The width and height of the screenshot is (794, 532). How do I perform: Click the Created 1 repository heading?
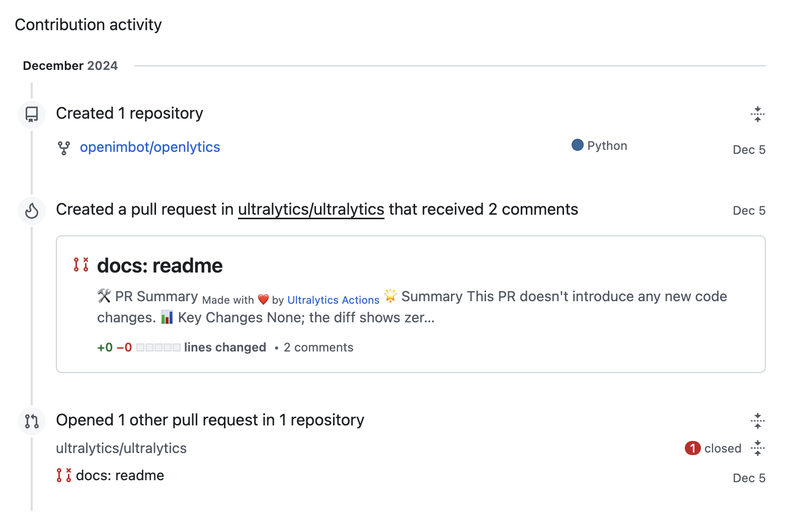[129, 113]
